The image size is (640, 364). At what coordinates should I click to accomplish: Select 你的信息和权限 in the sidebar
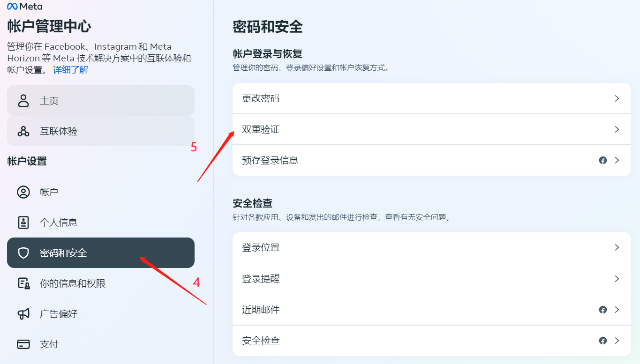click(100, 283)
